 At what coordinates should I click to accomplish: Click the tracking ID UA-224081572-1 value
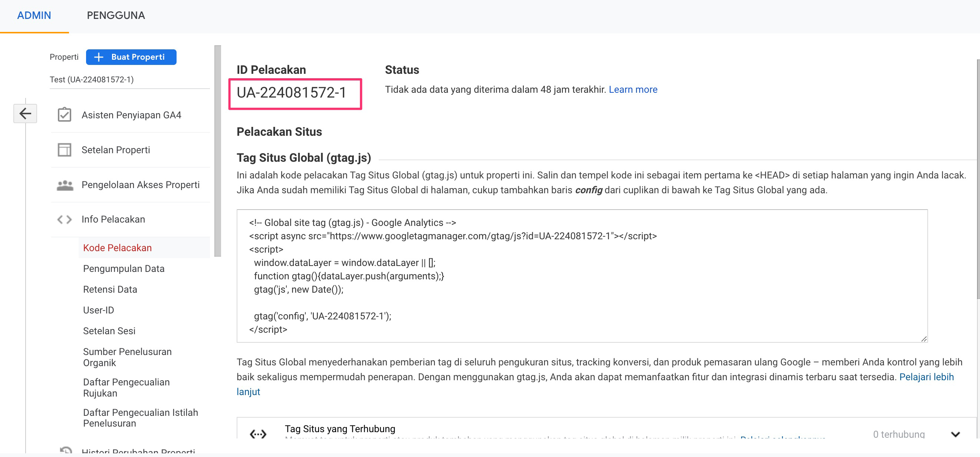(292, 92)
